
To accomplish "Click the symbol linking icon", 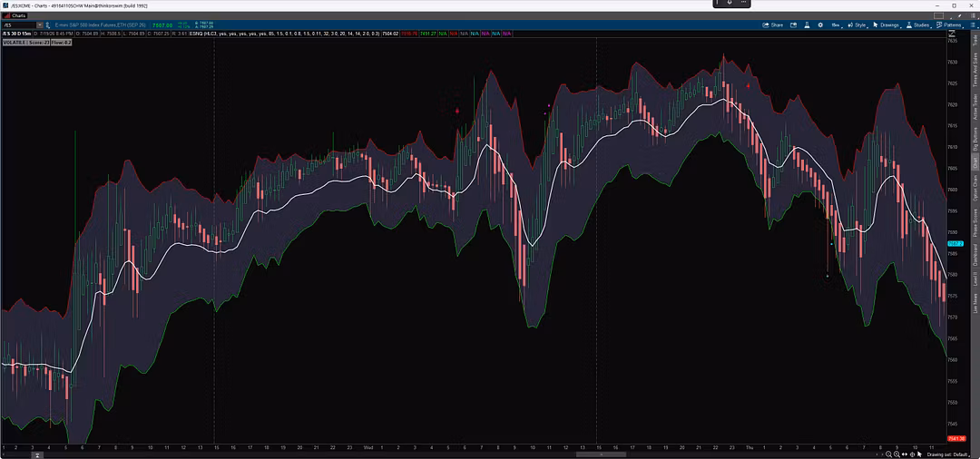I will click(49, 25).
